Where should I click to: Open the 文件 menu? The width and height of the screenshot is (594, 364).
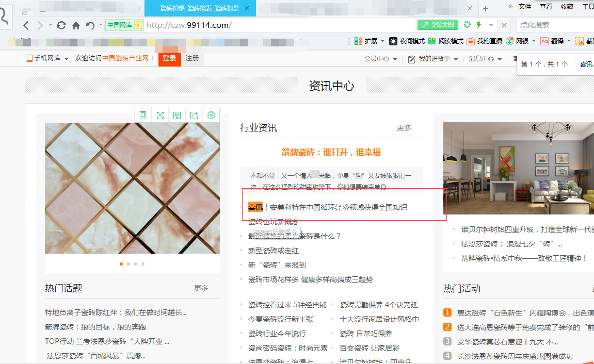525,6
